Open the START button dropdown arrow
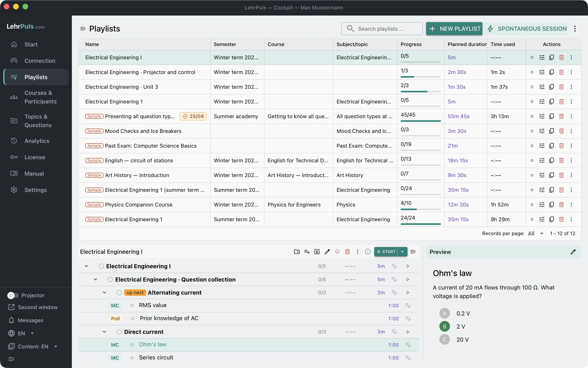 [x=402, y=252]
